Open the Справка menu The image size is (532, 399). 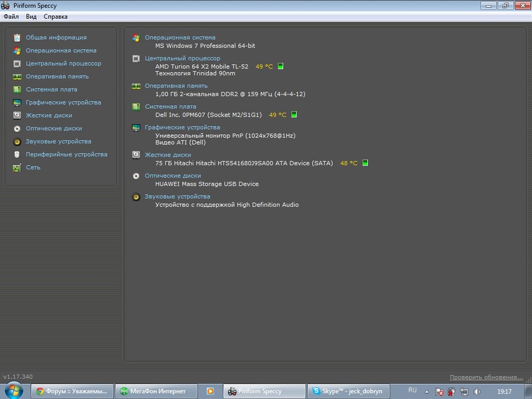tap(55, 17)
